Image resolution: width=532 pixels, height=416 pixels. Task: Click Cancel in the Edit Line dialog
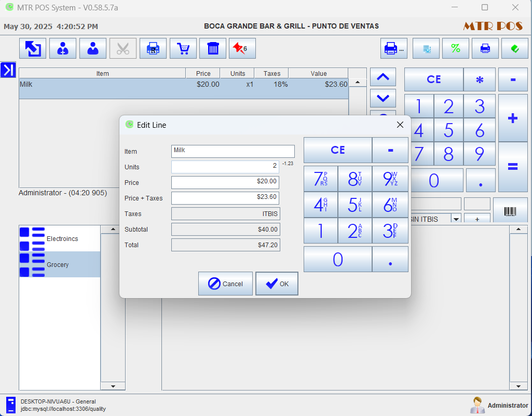coord(225,284)
